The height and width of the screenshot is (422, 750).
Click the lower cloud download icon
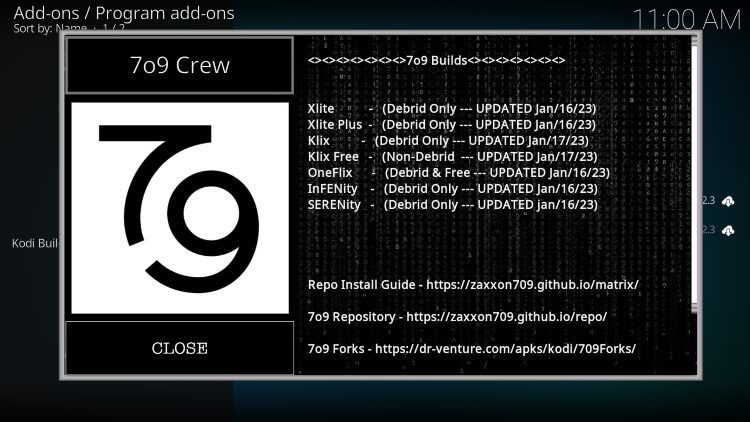tap(728, 231)
